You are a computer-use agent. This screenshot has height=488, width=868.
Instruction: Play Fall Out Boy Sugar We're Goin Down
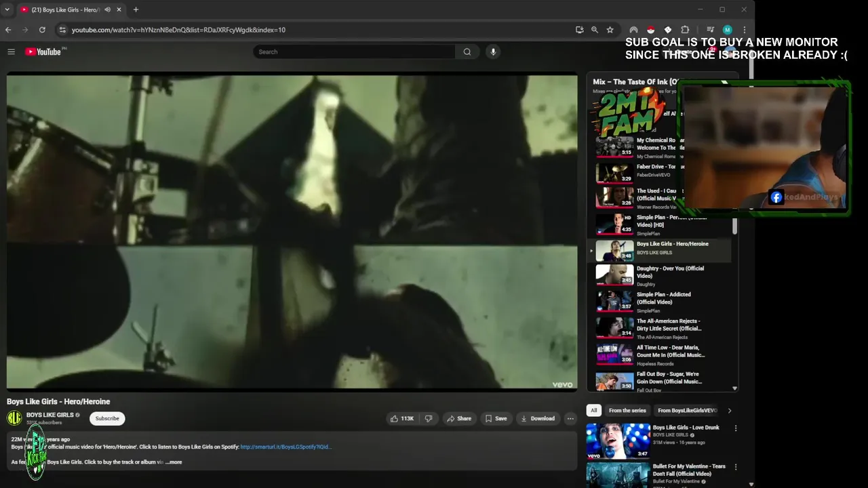(x=658, y=381)
